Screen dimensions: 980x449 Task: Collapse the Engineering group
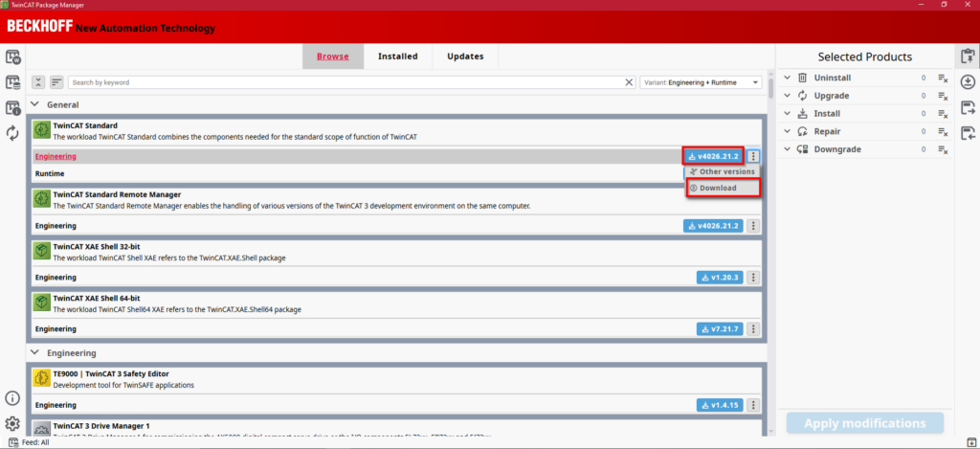[x=35, y=352]
